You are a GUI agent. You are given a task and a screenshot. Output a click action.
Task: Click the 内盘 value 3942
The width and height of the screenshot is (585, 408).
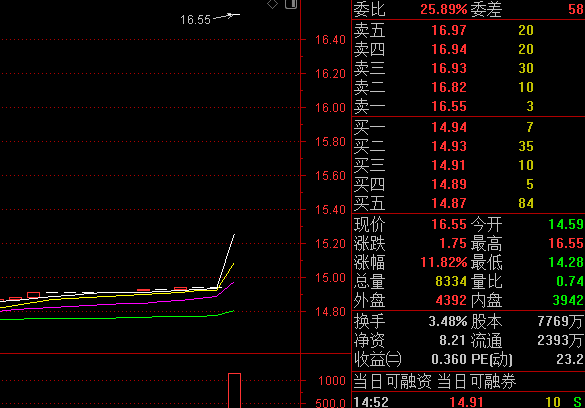tap(568, 301)
